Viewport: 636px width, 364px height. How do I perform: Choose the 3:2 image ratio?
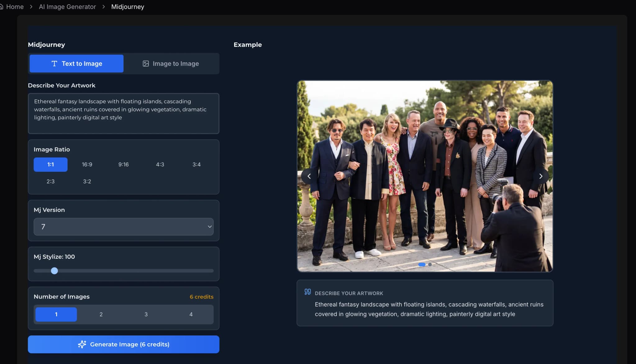click(87, 181)
